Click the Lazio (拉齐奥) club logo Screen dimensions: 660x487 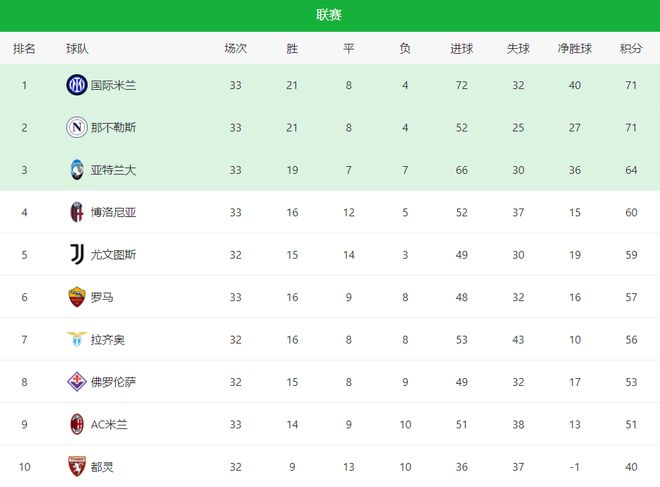(x=76, y=339)
